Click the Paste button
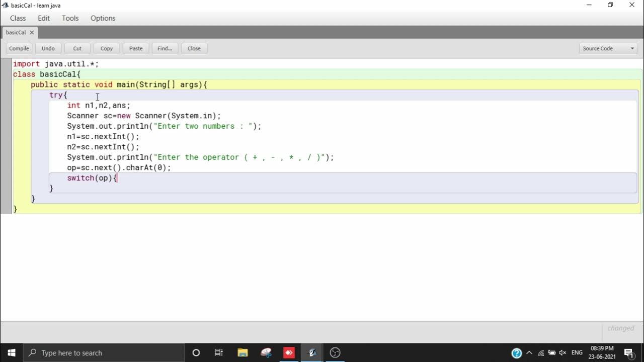Screen dimensions: 644x362 pyautogui.click(x=136, y=48)
